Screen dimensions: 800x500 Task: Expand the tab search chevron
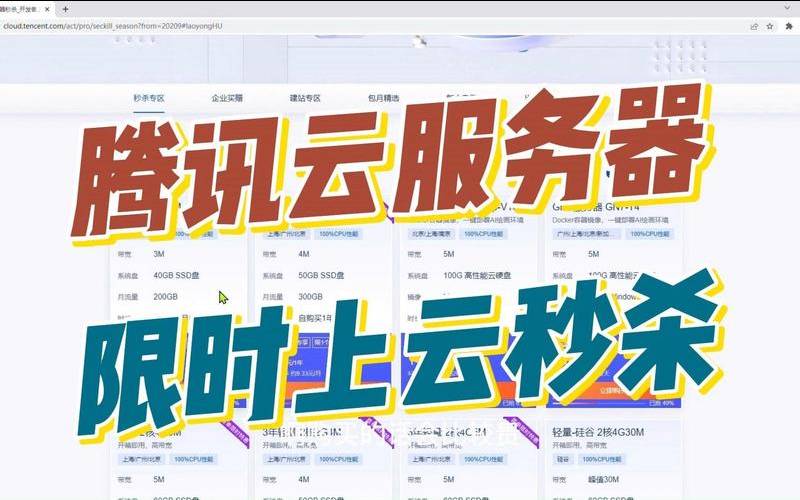point(789,8)
